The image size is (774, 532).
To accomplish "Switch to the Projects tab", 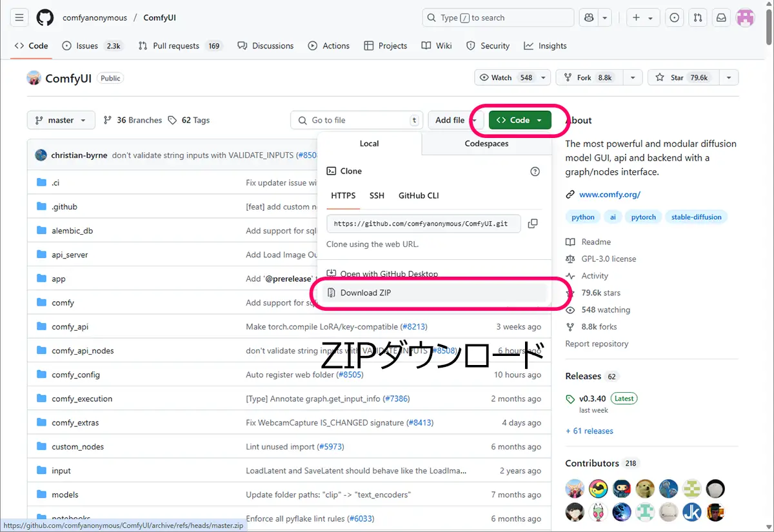I will point(385,46).
